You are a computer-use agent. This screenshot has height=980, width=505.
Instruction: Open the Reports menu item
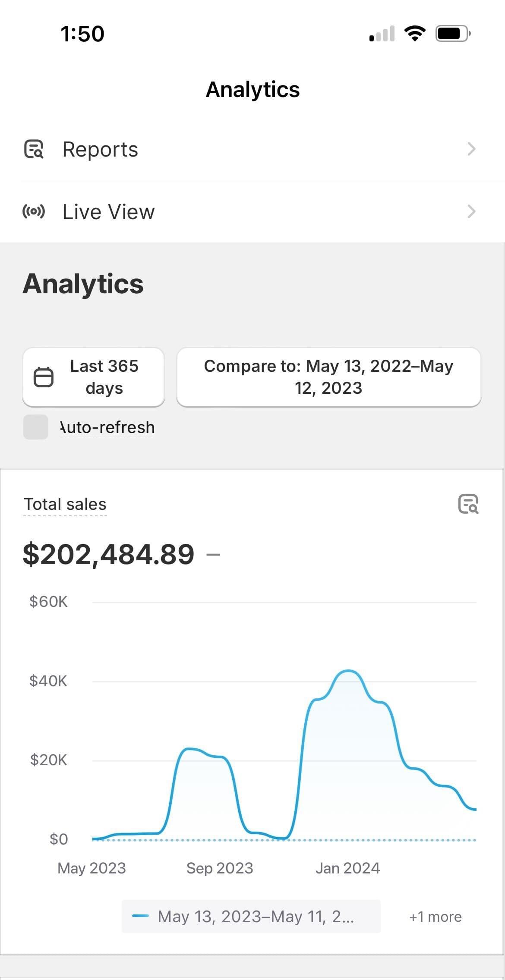click(x=100, y=149)
